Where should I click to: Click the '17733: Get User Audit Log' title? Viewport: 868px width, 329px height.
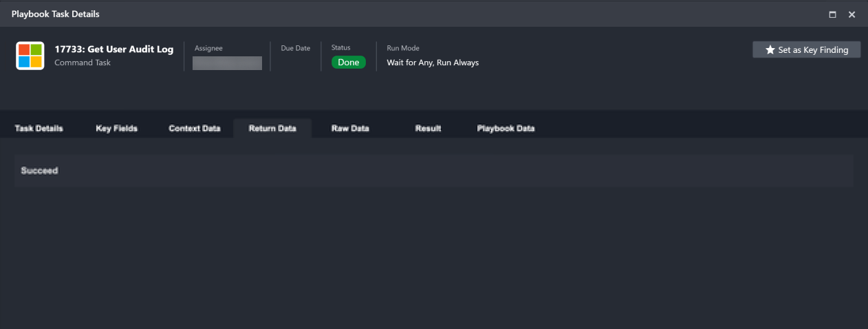coord(114,49)
